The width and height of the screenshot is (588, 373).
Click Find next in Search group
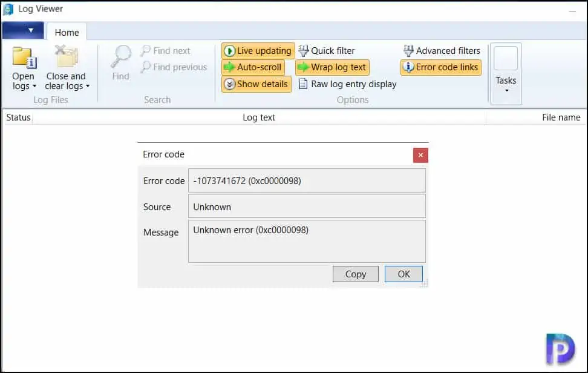point(165,51)
